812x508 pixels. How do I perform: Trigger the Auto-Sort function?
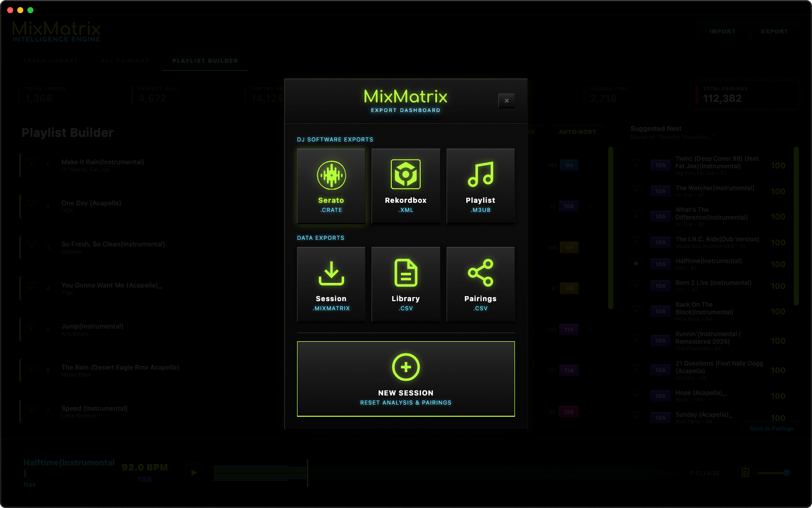pyautogui.click(x=578, y=132)
